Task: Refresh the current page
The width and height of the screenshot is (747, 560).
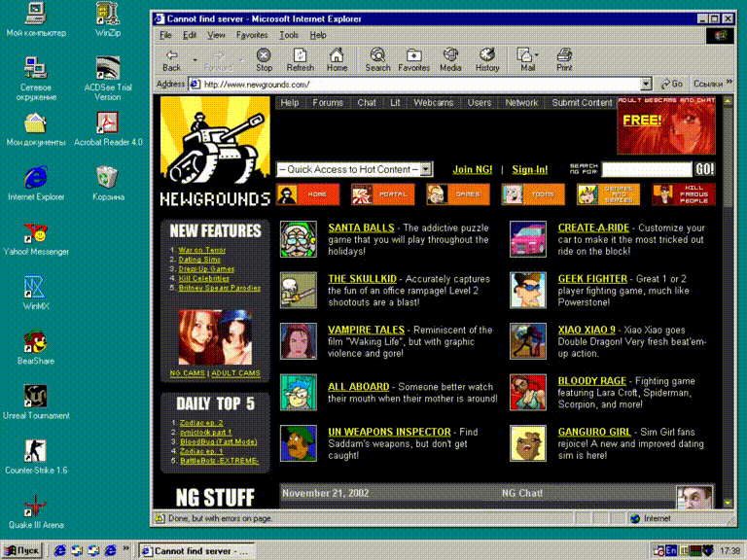Action: tap(301, 60)
